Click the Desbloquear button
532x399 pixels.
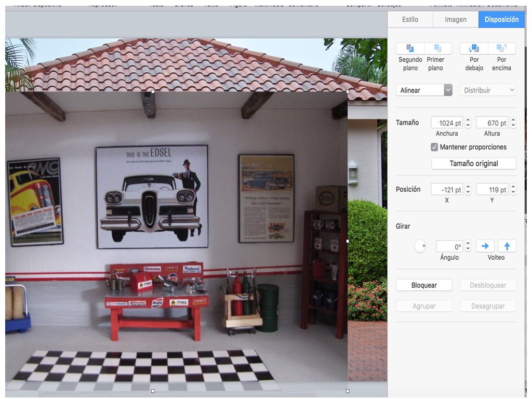point(488,285)
